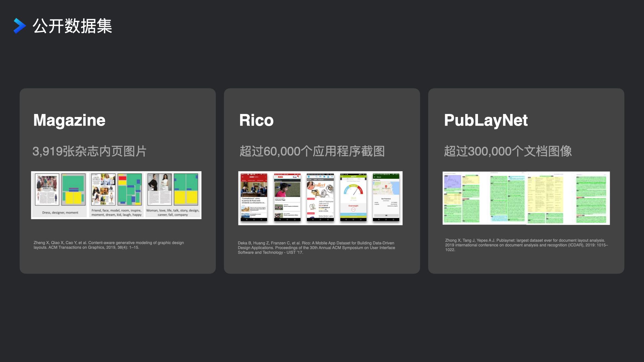Click the Zheng X citation text

(109, 245)
